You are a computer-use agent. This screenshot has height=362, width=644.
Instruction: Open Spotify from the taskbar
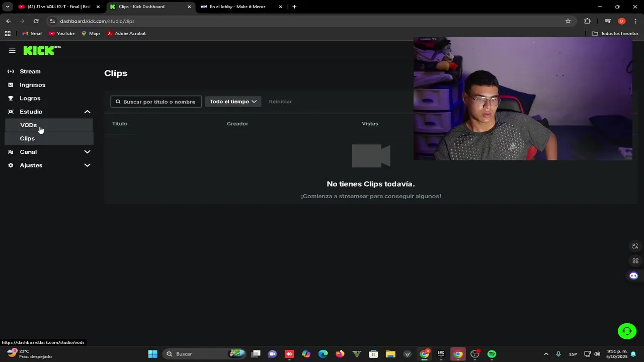click(x=492, y=354)
